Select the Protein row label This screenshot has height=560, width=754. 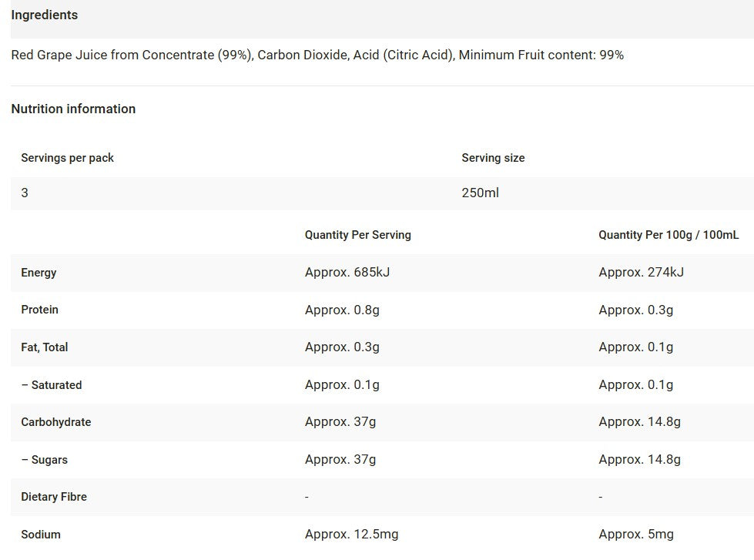coord(39,310)
